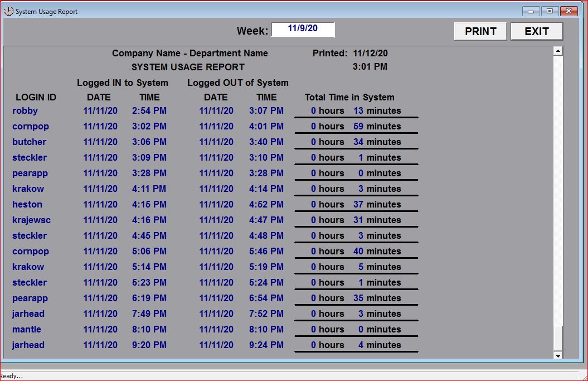The height and width of the screenshot is (381, 588).
Task: Select the butcher login ID entry
Action: [29, 142]
